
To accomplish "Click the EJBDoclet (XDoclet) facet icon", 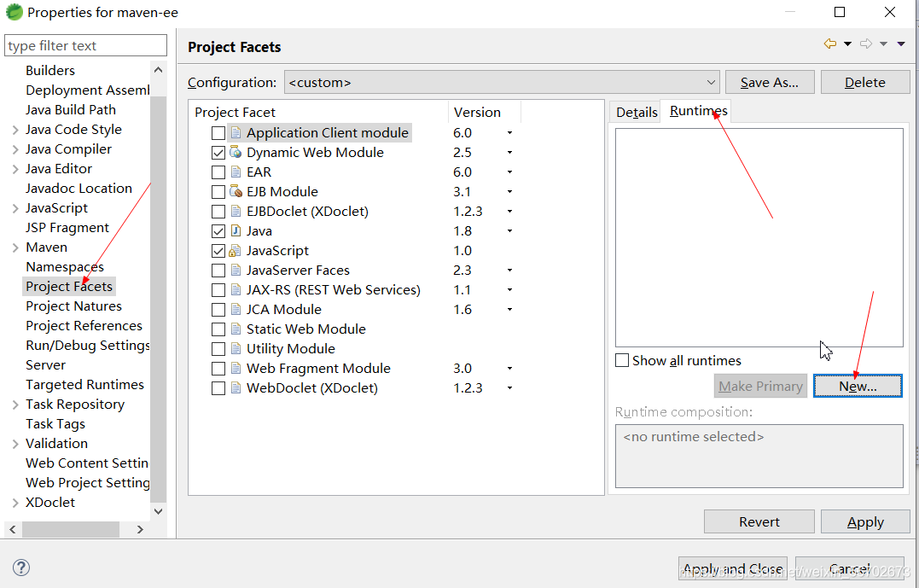I will pos(236,212).
